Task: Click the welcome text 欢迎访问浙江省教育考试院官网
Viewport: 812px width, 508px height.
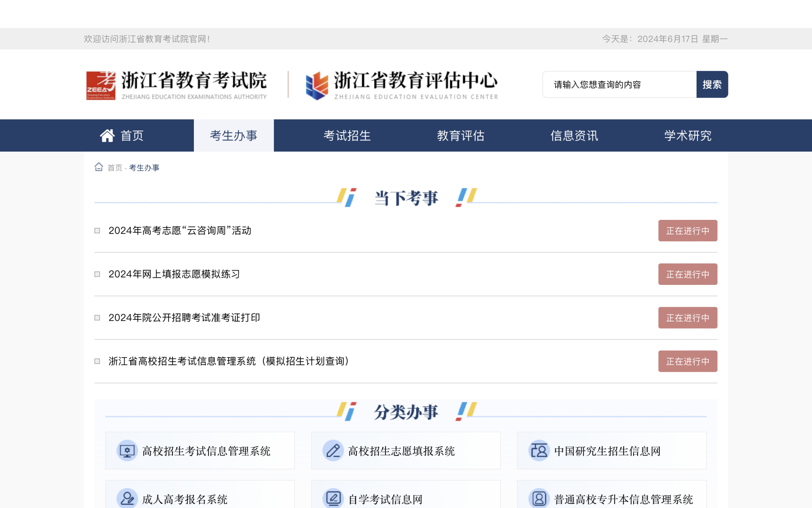Action: (147, 39)
